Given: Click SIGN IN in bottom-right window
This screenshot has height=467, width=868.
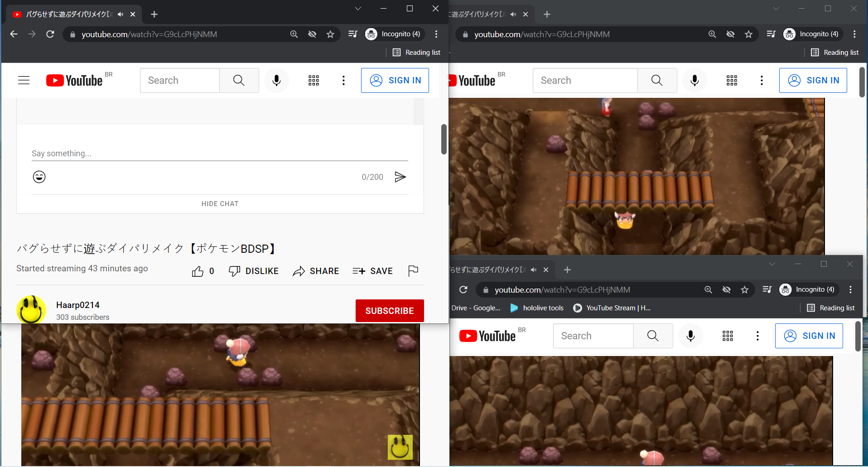Looking at the screenshot, I should click(x=809, y=336).
